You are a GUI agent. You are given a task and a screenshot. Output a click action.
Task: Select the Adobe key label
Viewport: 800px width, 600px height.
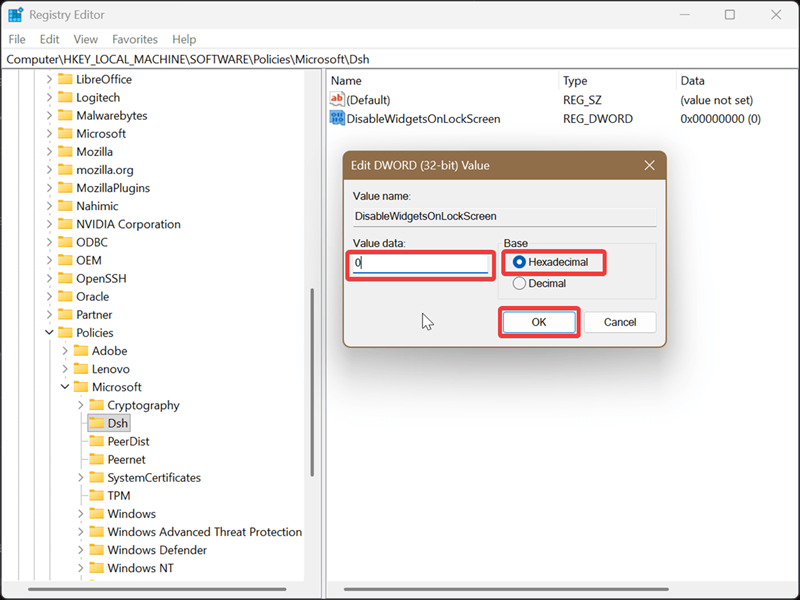pos(109,351)
